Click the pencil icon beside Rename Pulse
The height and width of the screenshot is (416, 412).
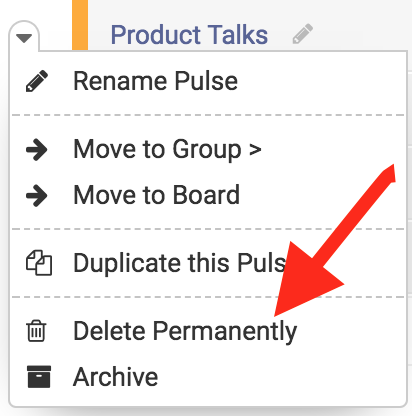tap(37, 81)
